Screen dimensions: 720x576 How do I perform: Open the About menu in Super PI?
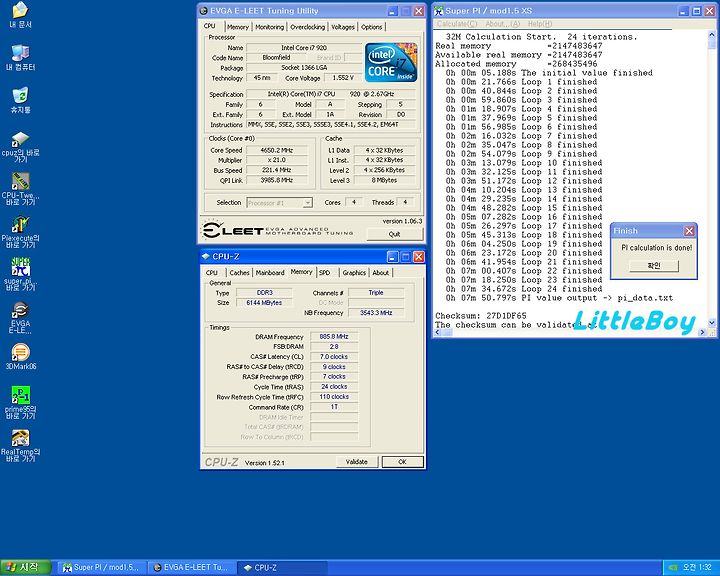tap(502, 24)
